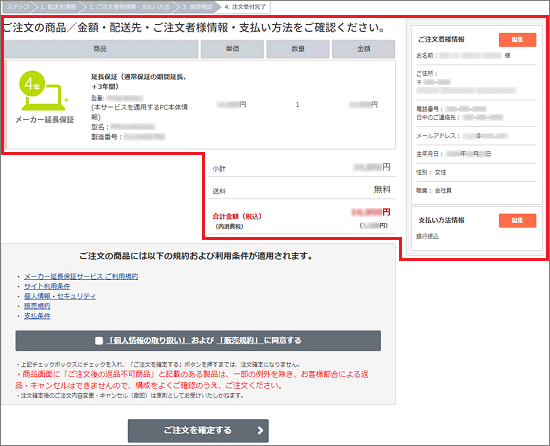Image resolution: width=550 pixels, height=446 pixels.
Task: Click the 合計金額（税込） label
Action: coord(237,216)
